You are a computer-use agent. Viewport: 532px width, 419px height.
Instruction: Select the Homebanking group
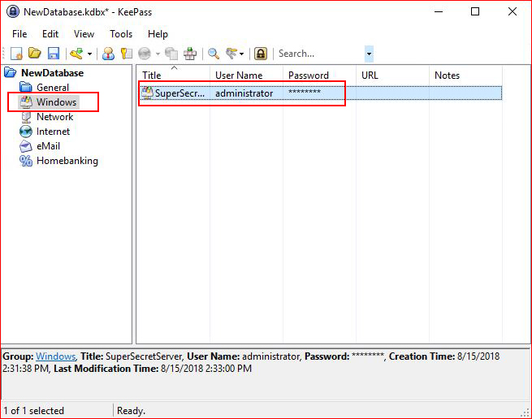click(67, 161)
